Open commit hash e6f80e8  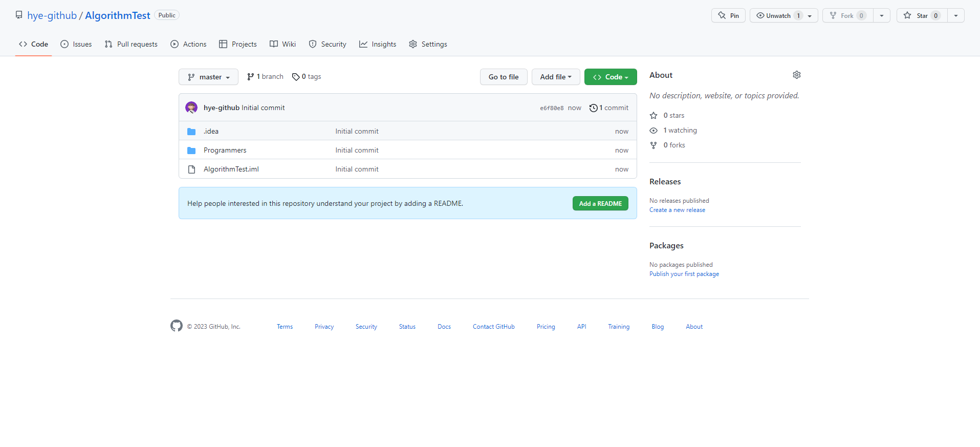point(552,108)
